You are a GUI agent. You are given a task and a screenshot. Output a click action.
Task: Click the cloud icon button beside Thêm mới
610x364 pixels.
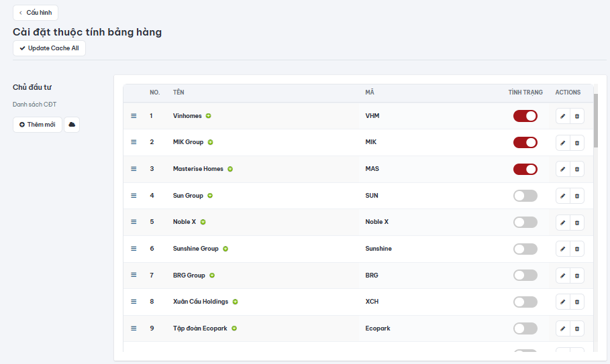coord(72,125)
